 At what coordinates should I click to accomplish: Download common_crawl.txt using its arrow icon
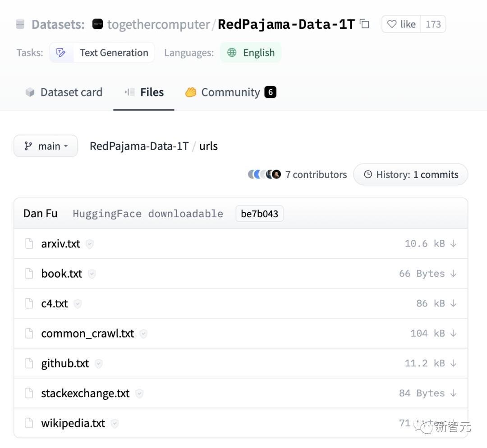coord(453,334)
